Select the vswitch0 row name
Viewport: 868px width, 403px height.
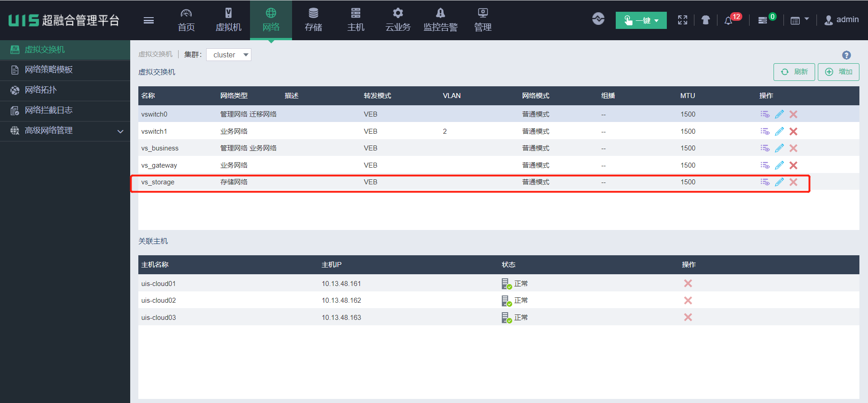pyautogui.click(x=154, y=114)
